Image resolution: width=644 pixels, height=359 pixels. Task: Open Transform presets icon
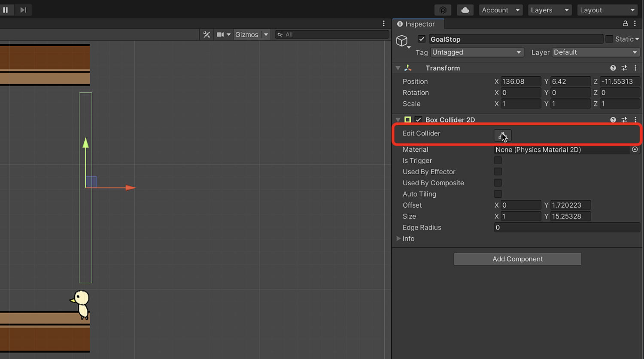[624, 68]
